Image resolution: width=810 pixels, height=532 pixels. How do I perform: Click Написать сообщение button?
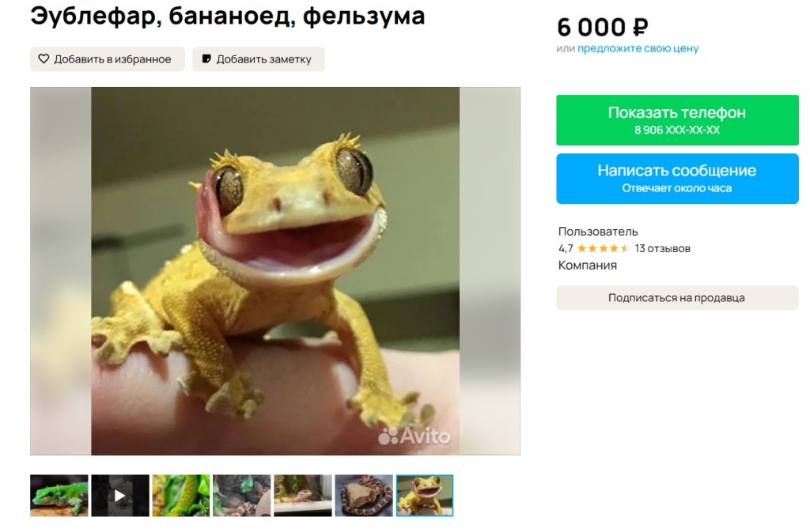pos(677,179)
